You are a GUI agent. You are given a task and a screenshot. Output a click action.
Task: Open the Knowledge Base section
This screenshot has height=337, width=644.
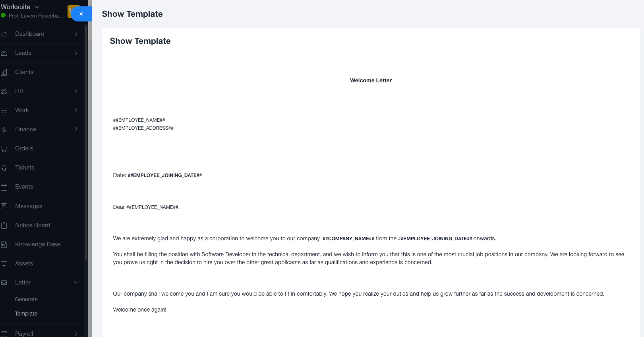[x=37, y=244]
